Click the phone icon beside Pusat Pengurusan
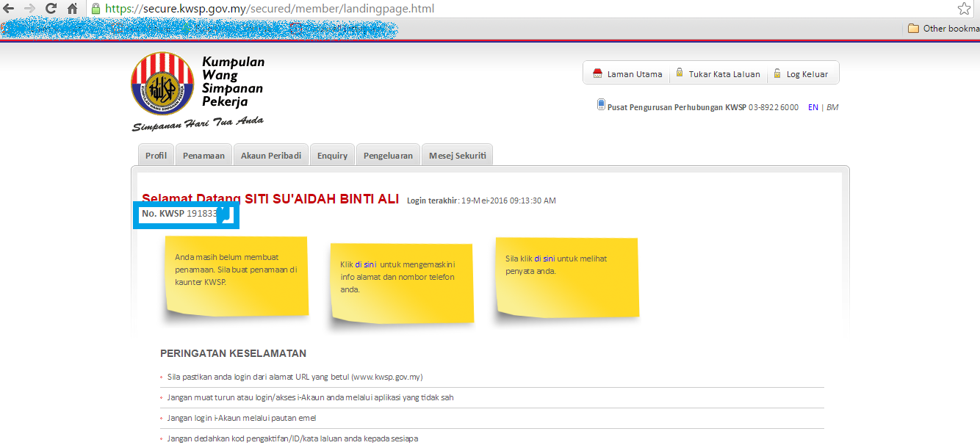 point(601,105)
